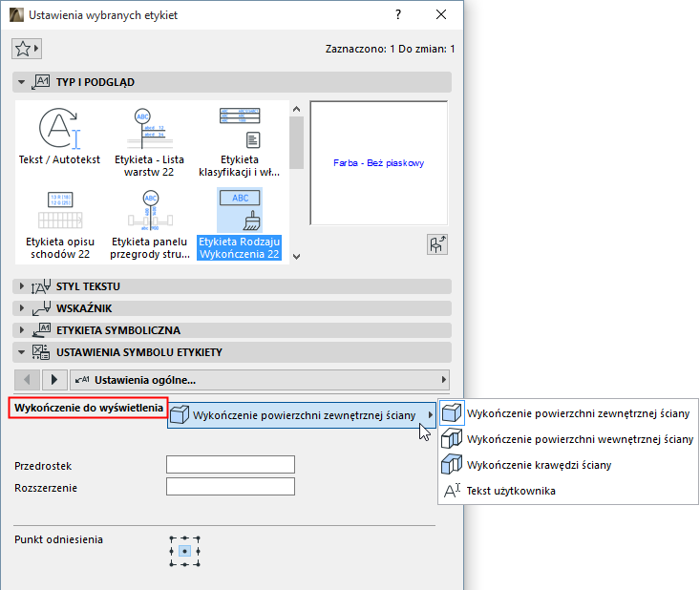Click the preview rotate chair icon button

point(437,244)
